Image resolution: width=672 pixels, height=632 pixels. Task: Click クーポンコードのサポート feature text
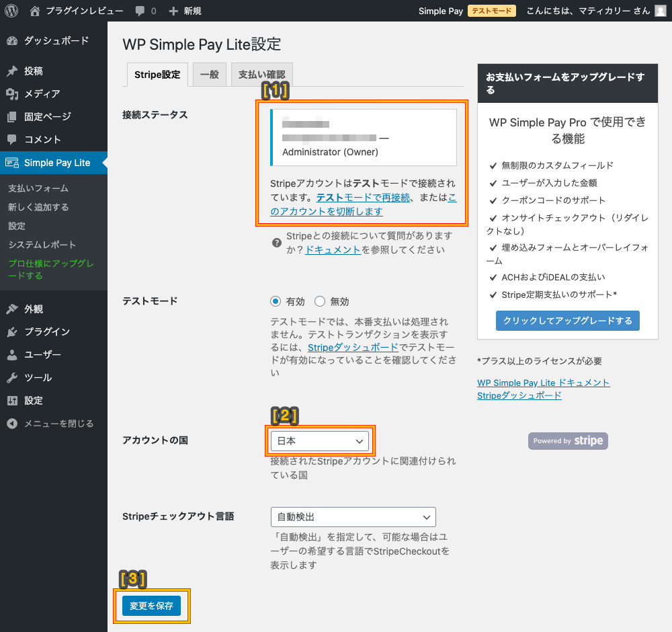point(553,200)
